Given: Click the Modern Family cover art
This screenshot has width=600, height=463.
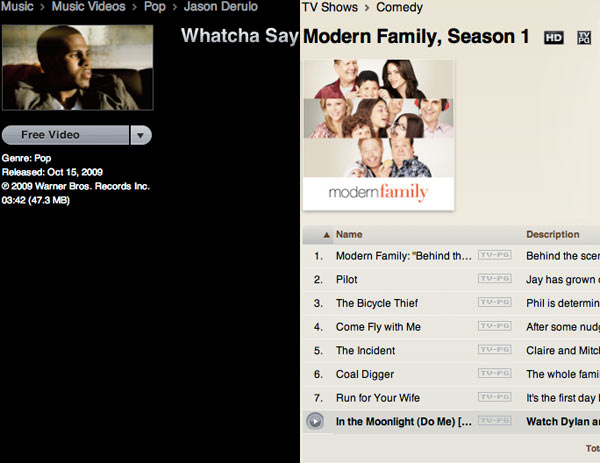Looking at the screenshot, I should [379, 135].
